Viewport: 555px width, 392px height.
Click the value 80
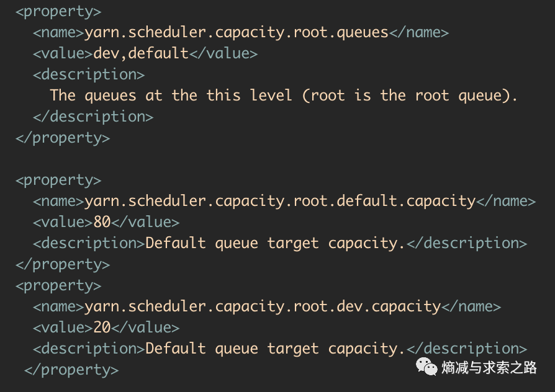coord(102,222)
